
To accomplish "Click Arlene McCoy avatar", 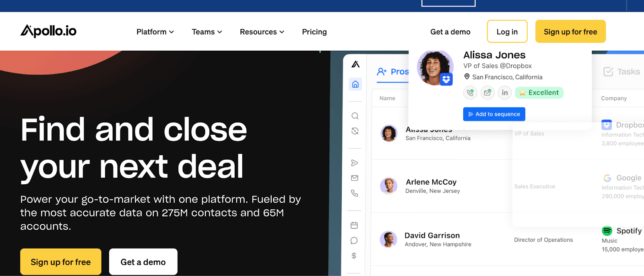I will click(388, 186).
